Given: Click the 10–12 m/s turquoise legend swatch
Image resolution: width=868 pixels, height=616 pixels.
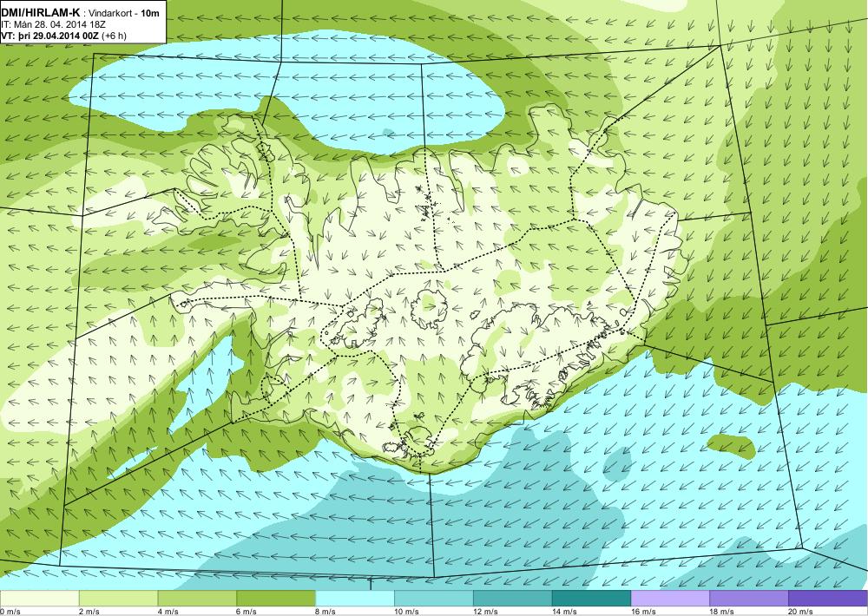Looking at the screenshot, I should (x=434, y=599).
